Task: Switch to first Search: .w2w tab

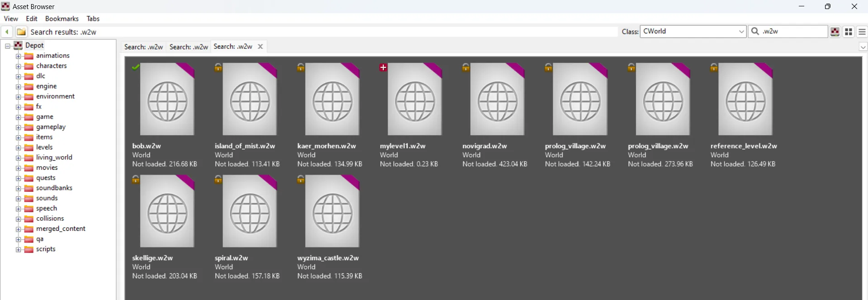Action: coord(143,47)
